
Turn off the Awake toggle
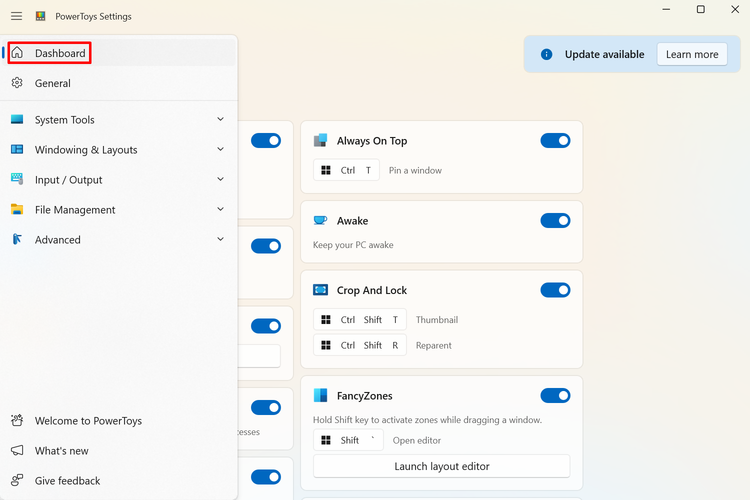click(555, 220)
